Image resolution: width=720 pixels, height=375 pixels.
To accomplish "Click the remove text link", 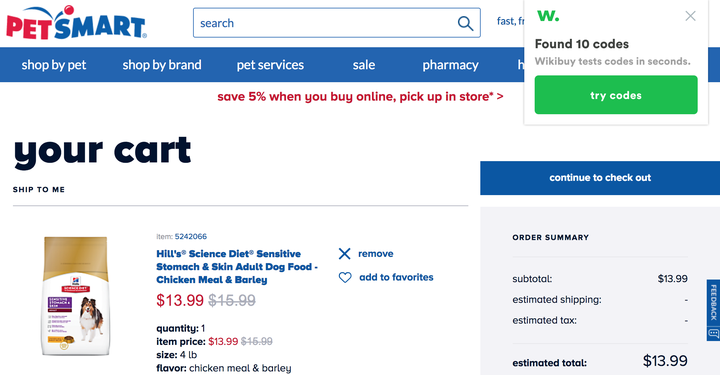I will 376,253.
